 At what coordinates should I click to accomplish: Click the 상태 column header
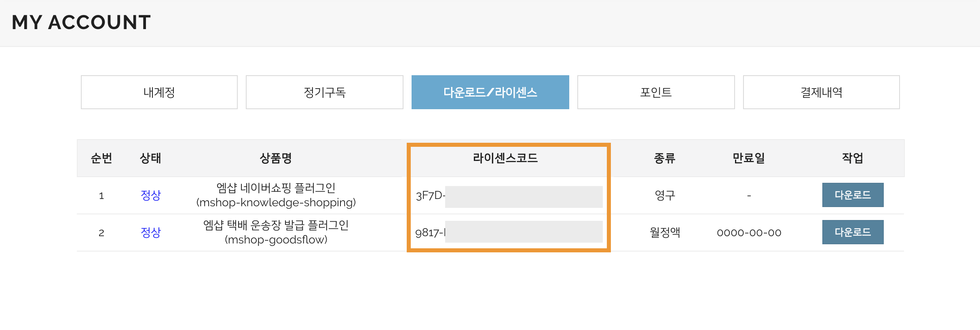(x=150, y=158)
